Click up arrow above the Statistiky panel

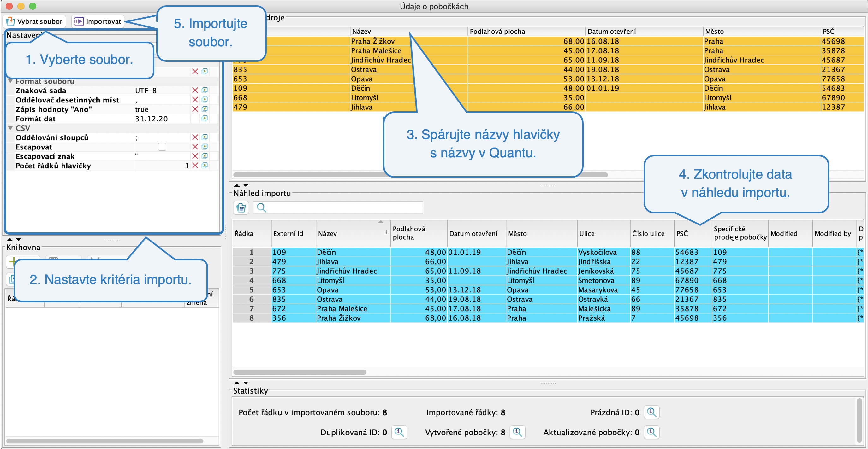(x=237, y=383)
